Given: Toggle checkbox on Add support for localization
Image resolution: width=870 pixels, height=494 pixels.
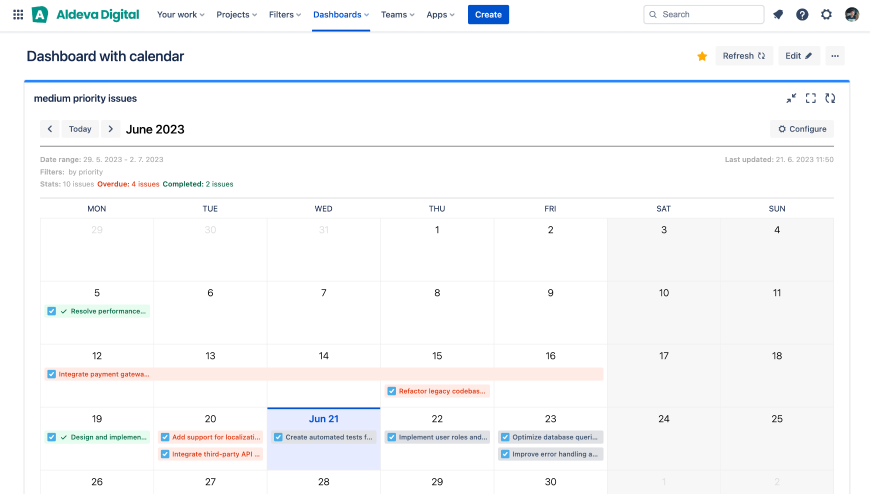Looking at the screenshot, I should (165, 437).
